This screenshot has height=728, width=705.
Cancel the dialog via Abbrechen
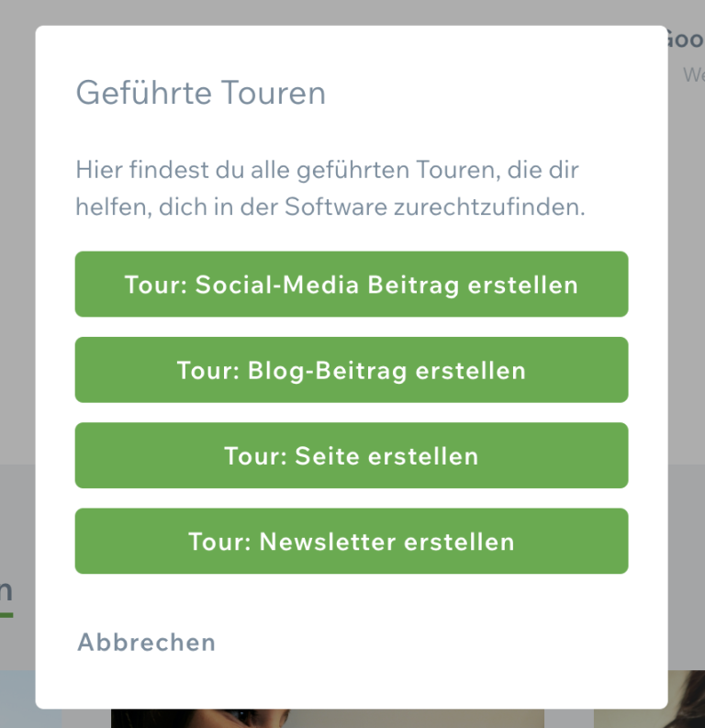147,642
